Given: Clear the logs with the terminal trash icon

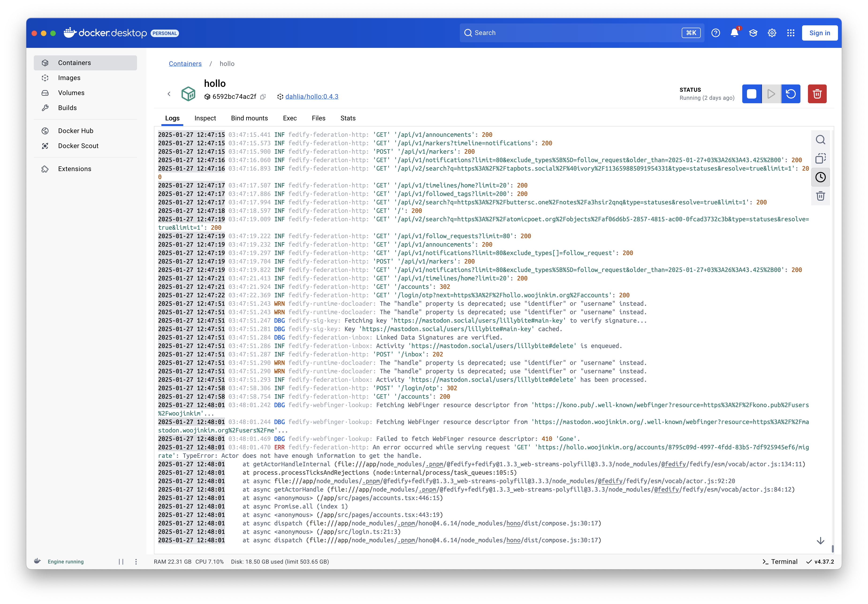Looking at the screenshot, I should [x=820, y=196].
